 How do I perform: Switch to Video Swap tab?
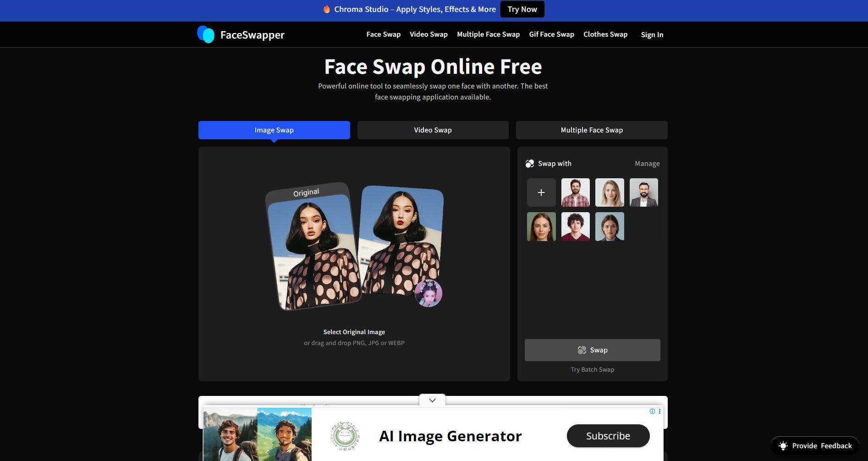(x=433, y=130)
